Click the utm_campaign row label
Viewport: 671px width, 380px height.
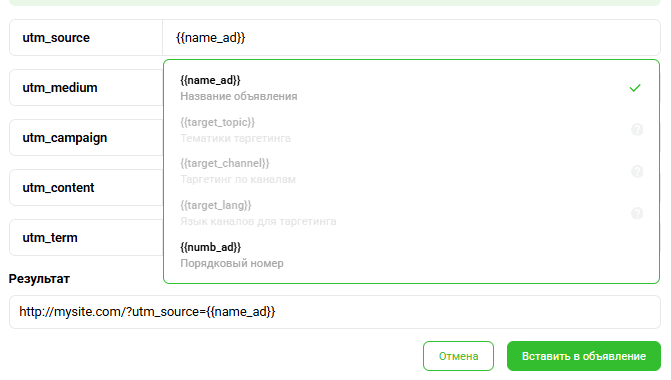point(65,138)
